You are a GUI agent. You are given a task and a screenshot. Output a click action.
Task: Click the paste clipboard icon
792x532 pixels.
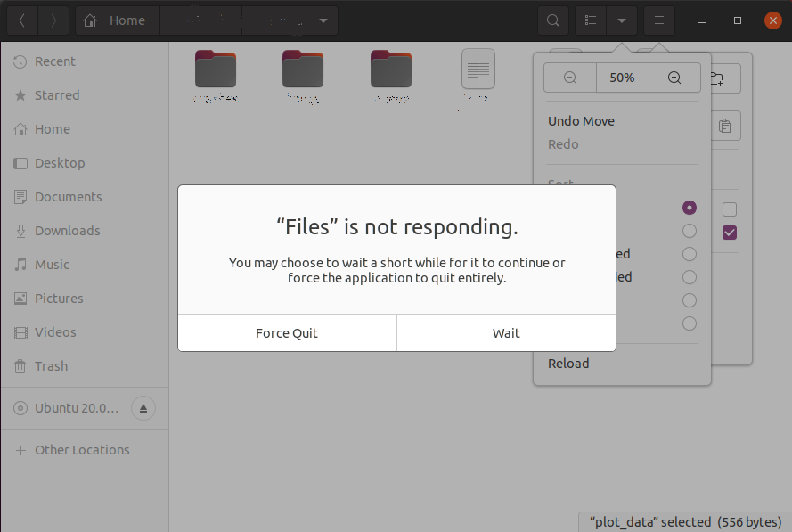pyautogui.click(x=725, y=127)
